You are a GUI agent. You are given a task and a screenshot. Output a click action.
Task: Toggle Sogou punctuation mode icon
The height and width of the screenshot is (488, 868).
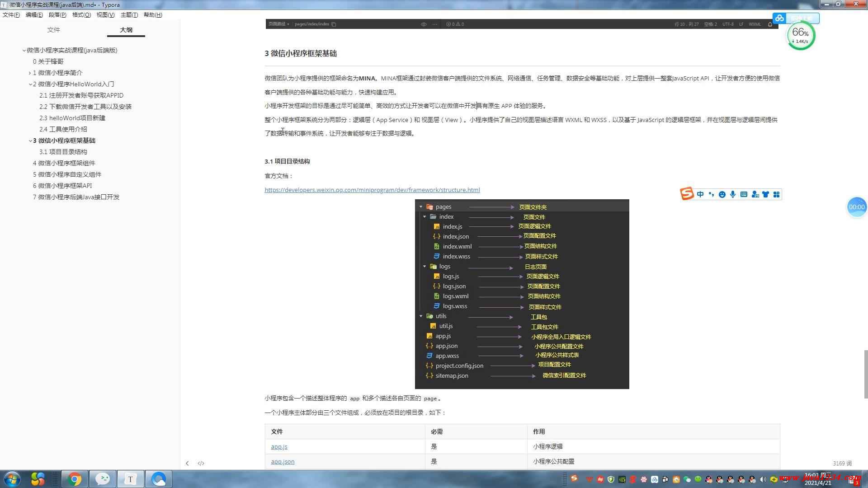(711, 194)
